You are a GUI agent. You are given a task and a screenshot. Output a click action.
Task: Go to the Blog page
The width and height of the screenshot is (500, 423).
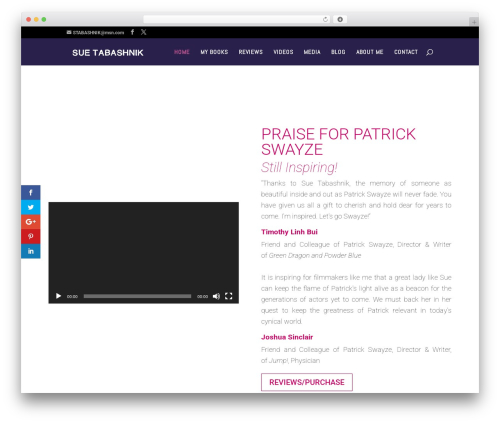pyautogui.click(x=338, y=52)
